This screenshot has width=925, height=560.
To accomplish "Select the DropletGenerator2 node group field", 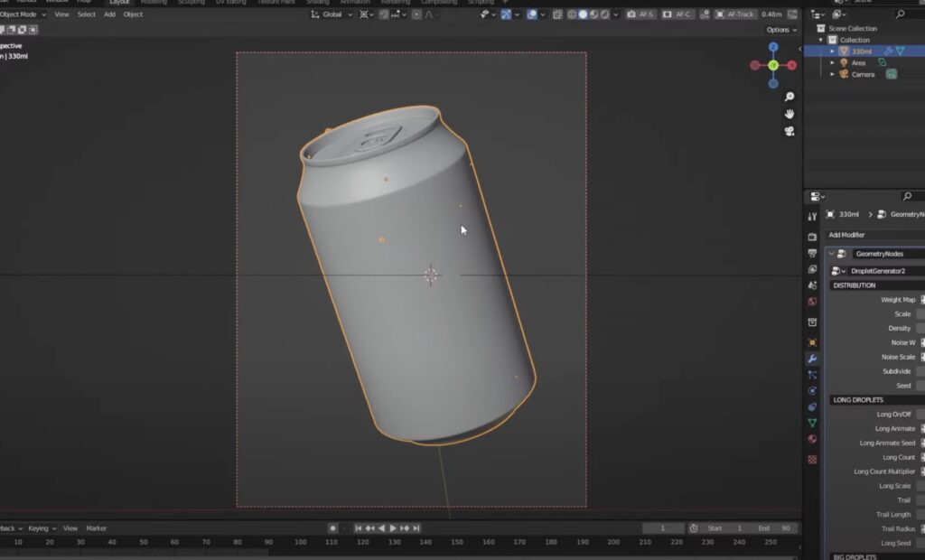I will coord(887,271).
